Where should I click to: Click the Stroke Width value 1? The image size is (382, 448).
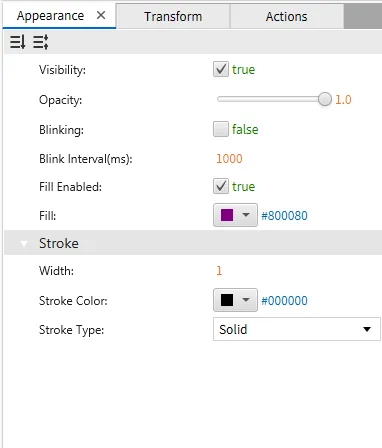[219, 270]
